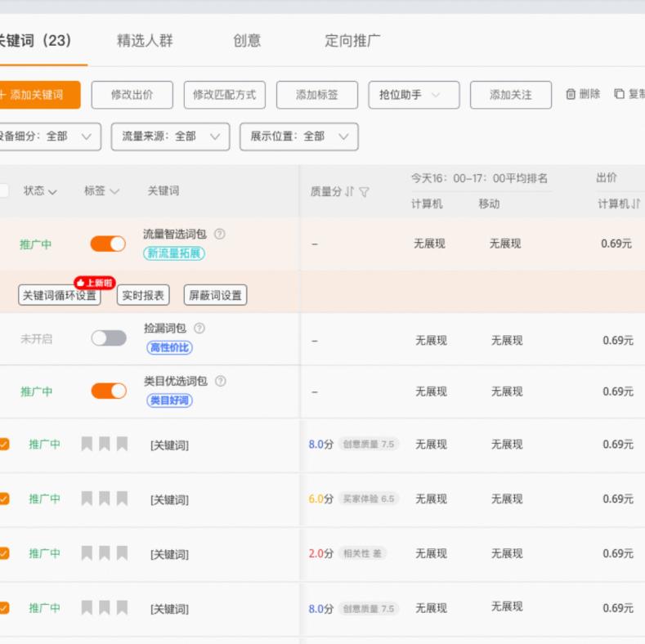Turn off the 流量智选词包 toggle

click(x=108, y=244)
